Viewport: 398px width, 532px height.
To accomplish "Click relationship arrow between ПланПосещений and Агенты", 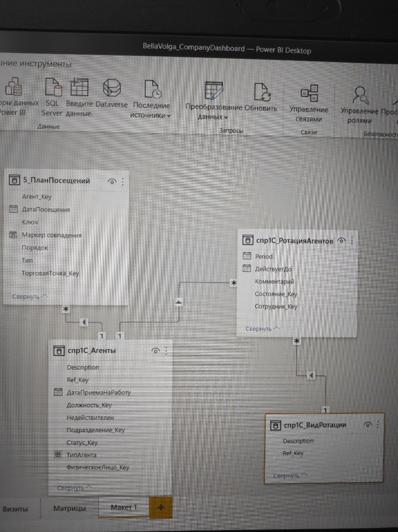I will (x=84, y=322).
